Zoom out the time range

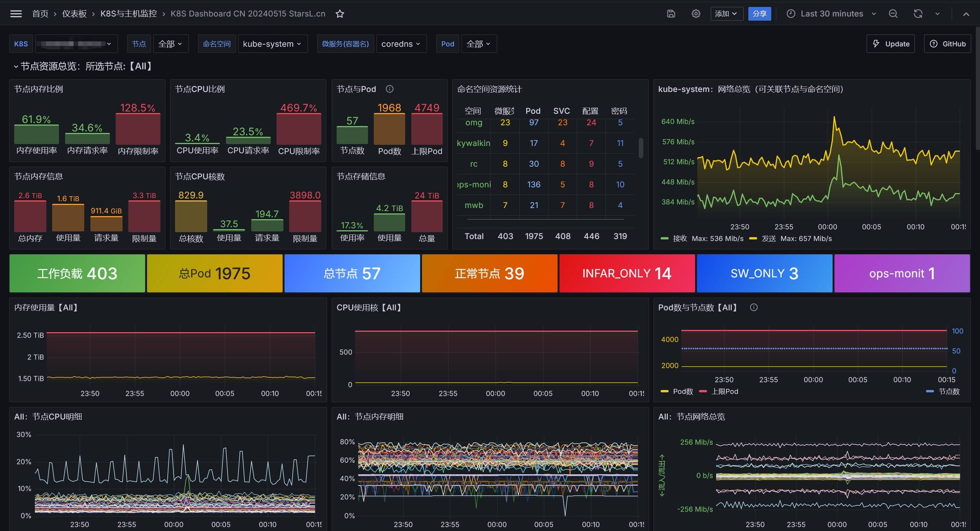point(893,14)
